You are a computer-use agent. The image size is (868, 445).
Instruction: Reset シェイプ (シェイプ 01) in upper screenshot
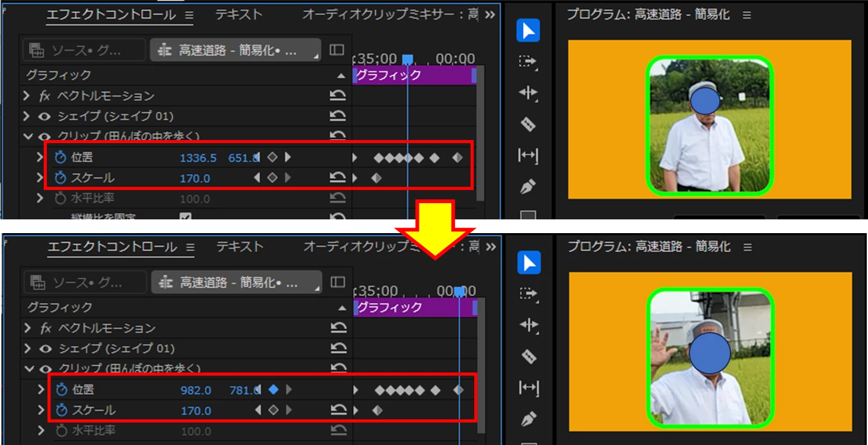pos(337,116)
